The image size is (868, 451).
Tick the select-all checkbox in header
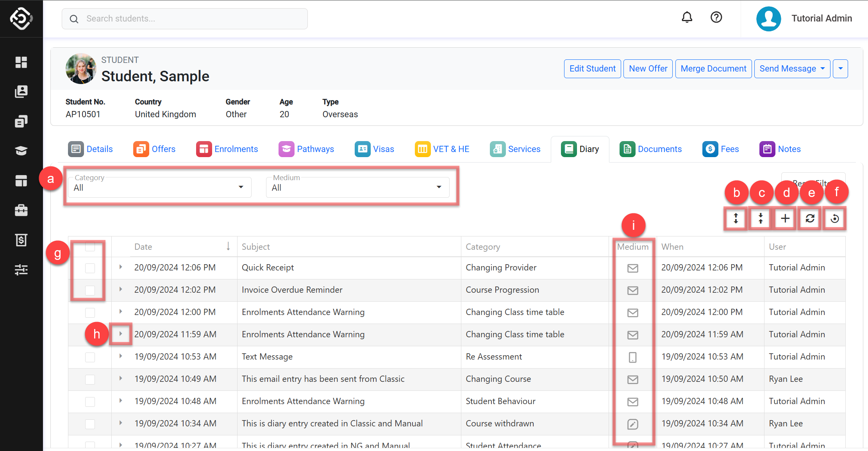click(90, 246)
